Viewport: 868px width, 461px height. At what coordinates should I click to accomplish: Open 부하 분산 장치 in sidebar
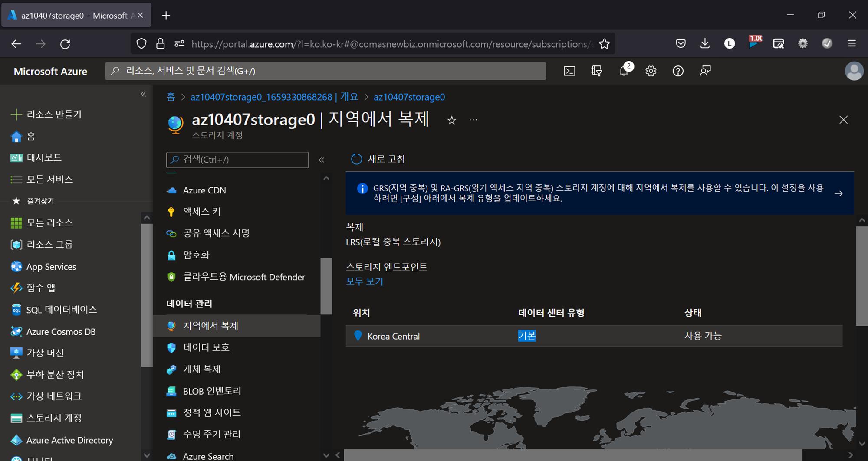(x=47, y=375)
